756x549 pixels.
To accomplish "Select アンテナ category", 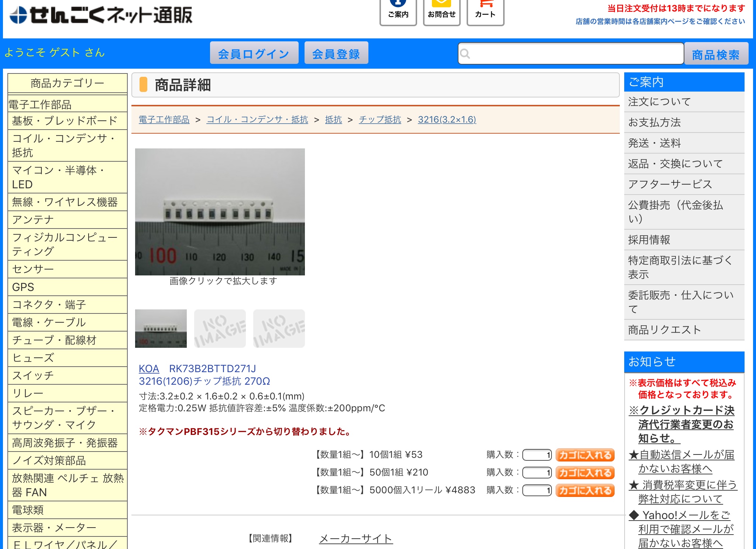I will coord(68,220).
